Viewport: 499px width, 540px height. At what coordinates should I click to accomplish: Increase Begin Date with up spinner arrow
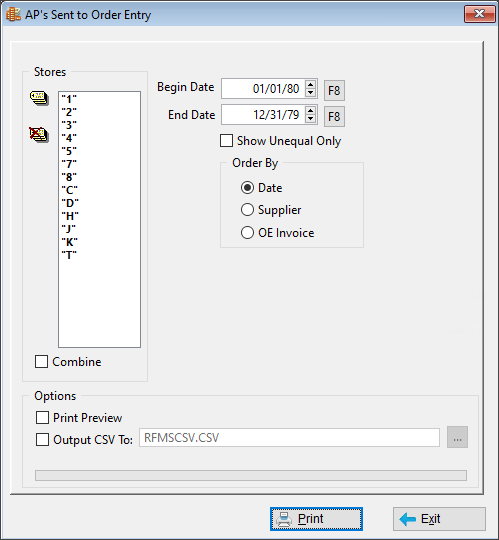pos(310,85)
